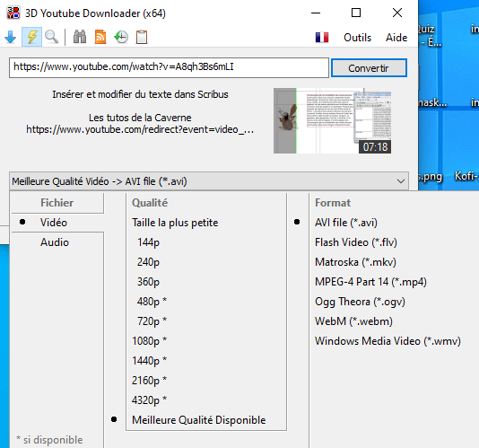Select Matroska (*.mkv) format
479x448 pixels.
[x=355, y=262]
